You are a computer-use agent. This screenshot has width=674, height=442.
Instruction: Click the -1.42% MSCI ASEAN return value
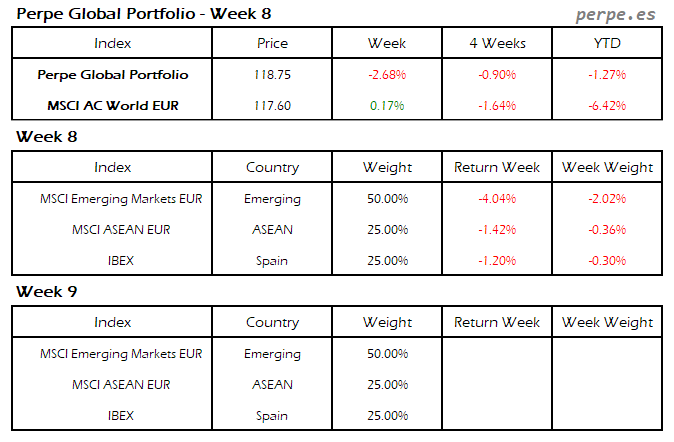click(497, 230)
